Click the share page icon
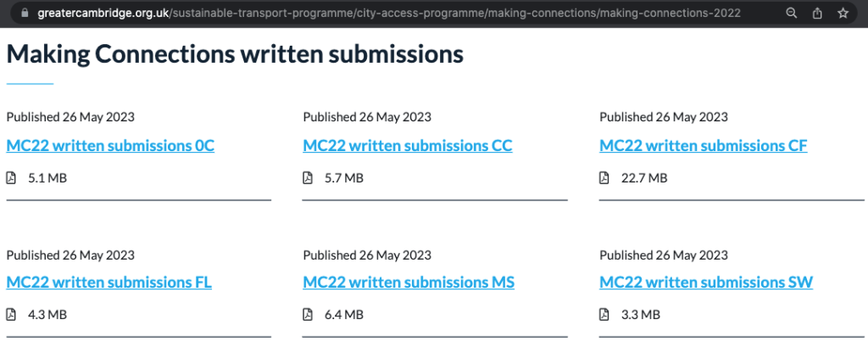Viewport: 868px width, 348px height. (x=817, y=13)
